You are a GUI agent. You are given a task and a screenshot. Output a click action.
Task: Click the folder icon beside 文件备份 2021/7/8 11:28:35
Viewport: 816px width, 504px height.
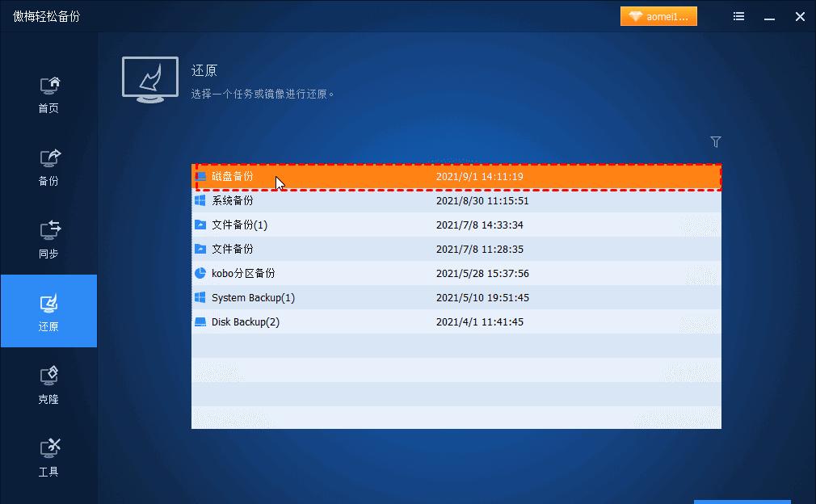200,249
